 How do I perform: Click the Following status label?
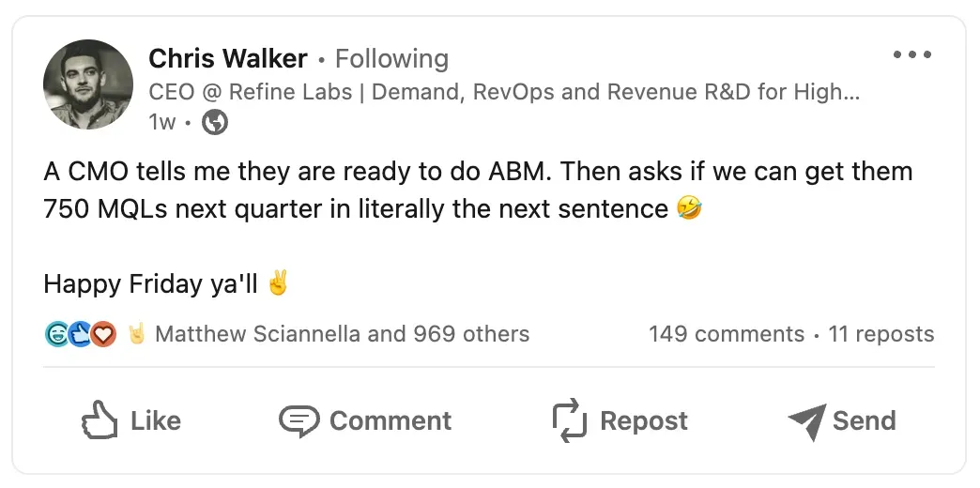(391, 59)
